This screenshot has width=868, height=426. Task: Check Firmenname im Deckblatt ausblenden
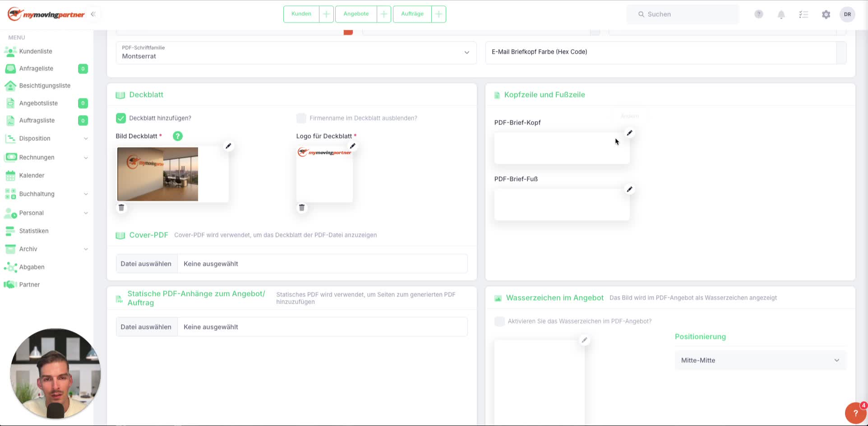tap(301, 118)
